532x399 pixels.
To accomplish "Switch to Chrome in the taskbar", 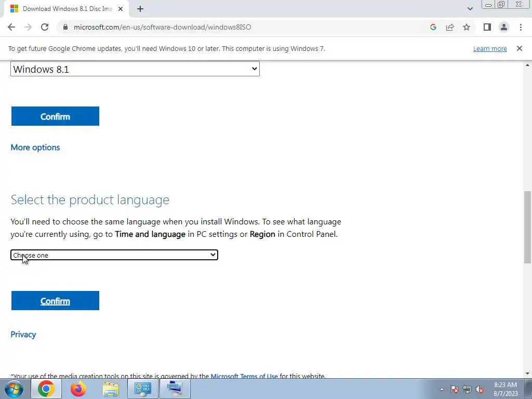I will pos(46,389).
